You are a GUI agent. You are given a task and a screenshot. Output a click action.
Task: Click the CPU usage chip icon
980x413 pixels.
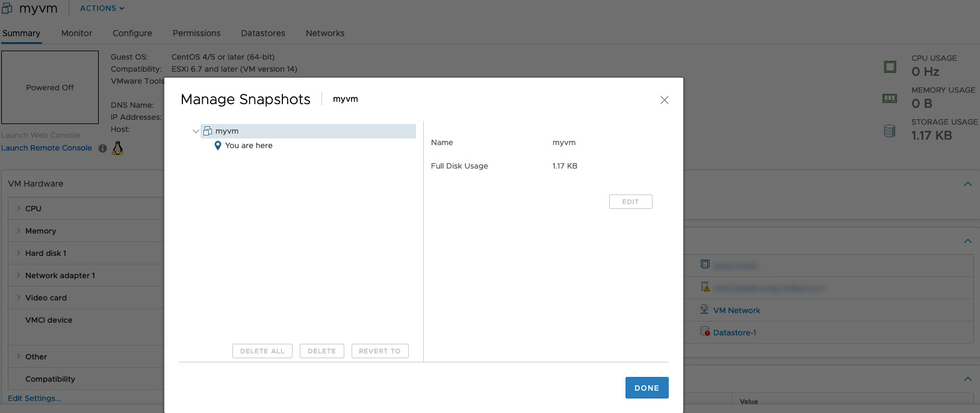point(890,67)
